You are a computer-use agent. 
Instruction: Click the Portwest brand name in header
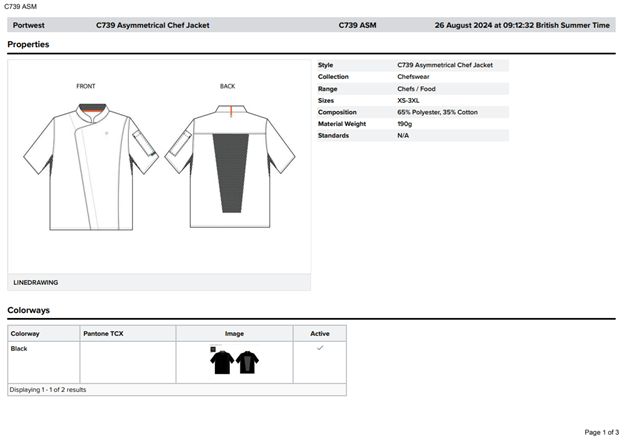tap(28, 24)
